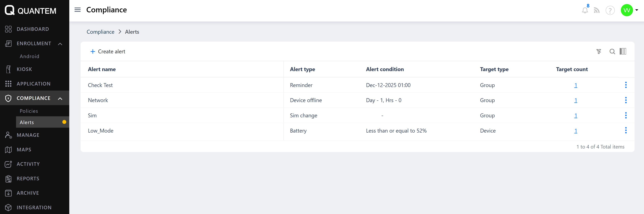Click the Compliance breadcrumb link
Viewport: 644px width, 214px height.
[100, 32]
